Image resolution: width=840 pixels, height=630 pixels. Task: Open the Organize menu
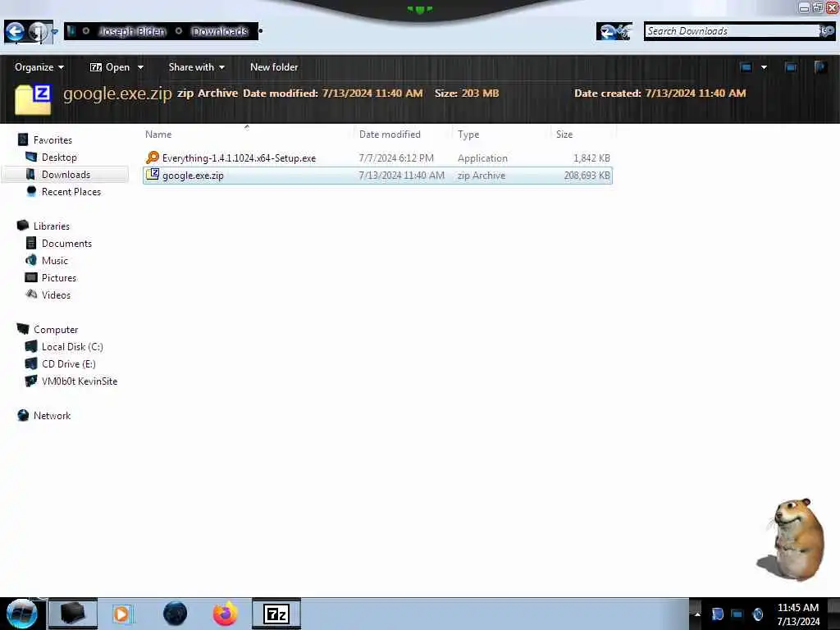tap(39, 67)
